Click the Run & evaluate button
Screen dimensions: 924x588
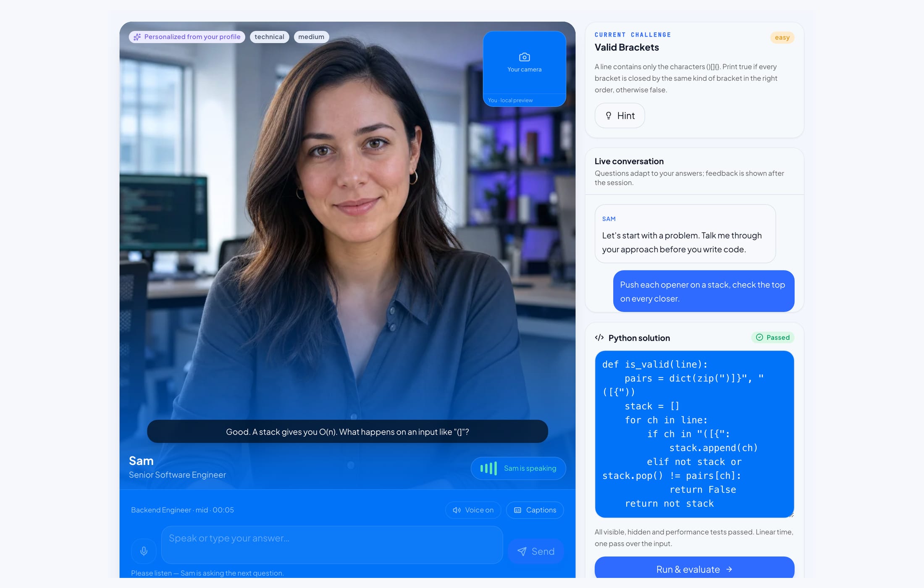click(694, 568)
